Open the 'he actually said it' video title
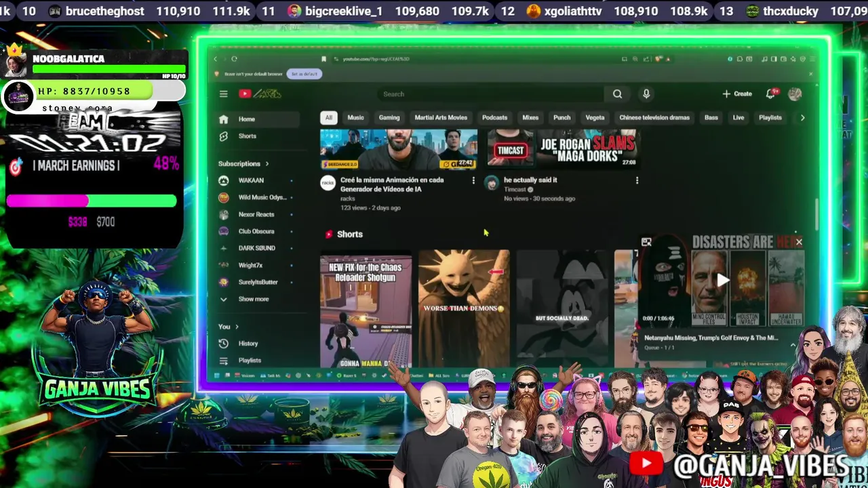Screen dimensions: 868x488 pyautogui.click(x=530, y=180)
